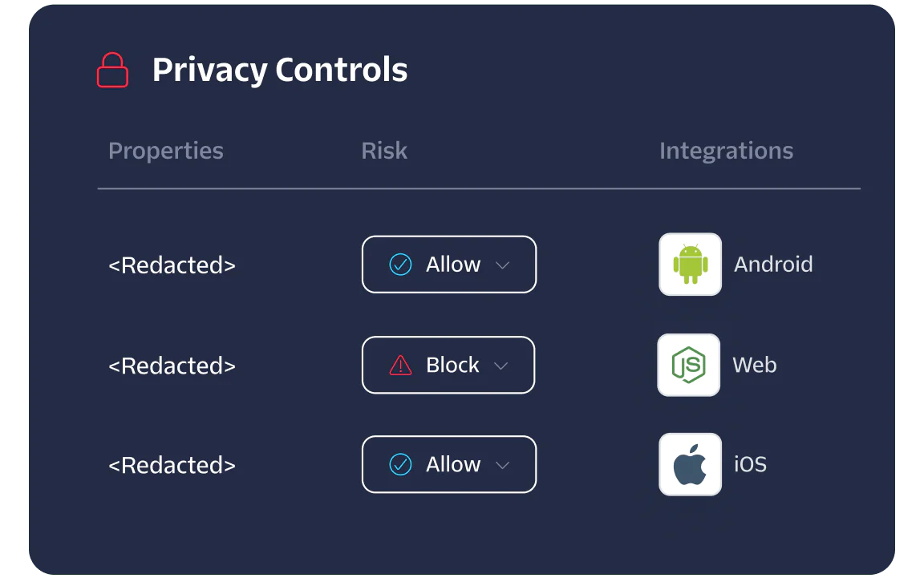Click the Android robot integration icon
This screenshot has width=924, height=578.
[690, 265]
